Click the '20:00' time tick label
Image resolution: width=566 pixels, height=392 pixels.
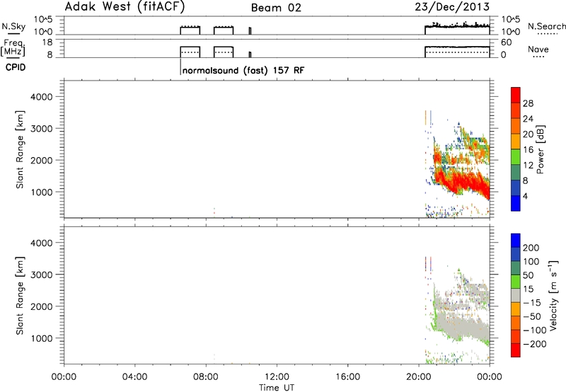pos(419,377)
